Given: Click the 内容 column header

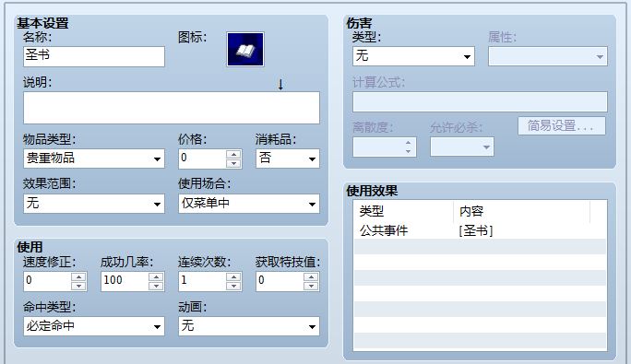Looking at the screenshot, I should (x=521, y=211).
